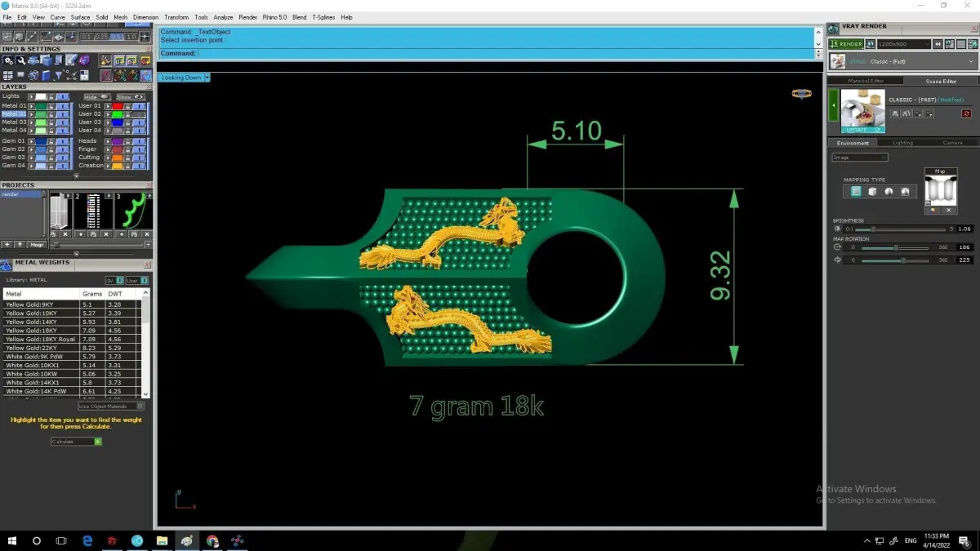Click the pencil edit icon in Info & Settings
This screenshot has width=980, height=551.
(71, 60)
